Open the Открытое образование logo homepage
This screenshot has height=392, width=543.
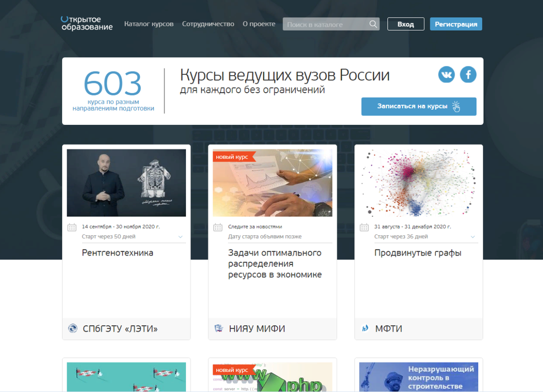[87, 24]
